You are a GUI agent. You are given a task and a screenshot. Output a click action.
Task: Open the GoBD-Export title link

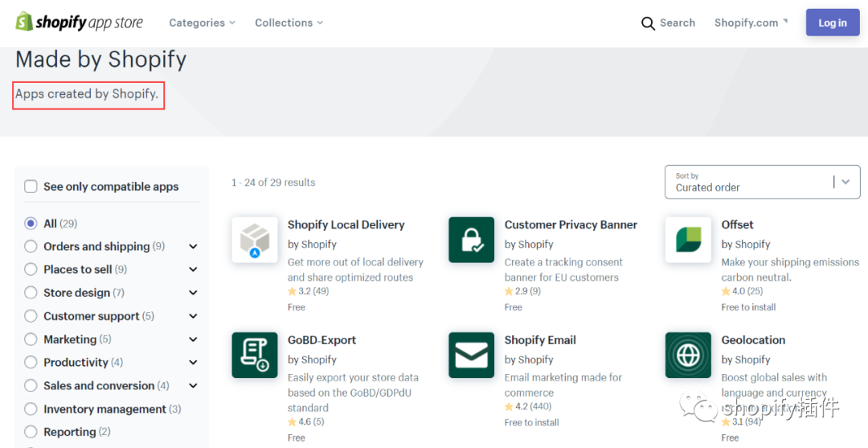[321, 340]
